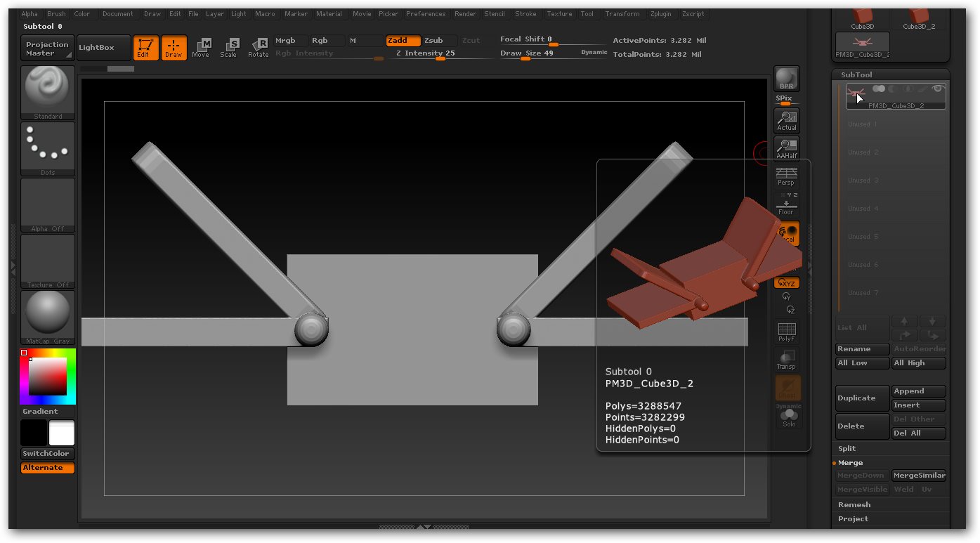
Task: Toggle eye visibility of PM3D_Cube3D_2 subtool
Action: [937, 89]
